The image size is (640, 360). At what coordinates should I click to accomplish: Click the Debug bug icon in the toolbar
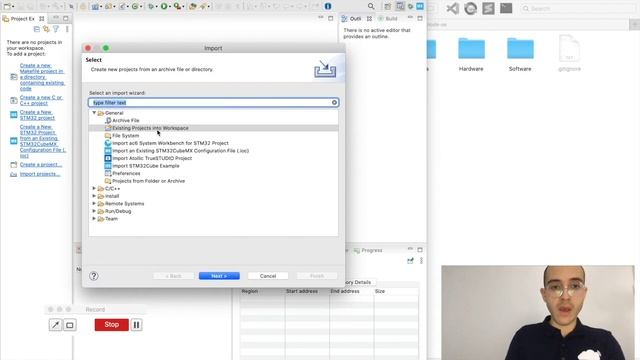click(151, 7)
